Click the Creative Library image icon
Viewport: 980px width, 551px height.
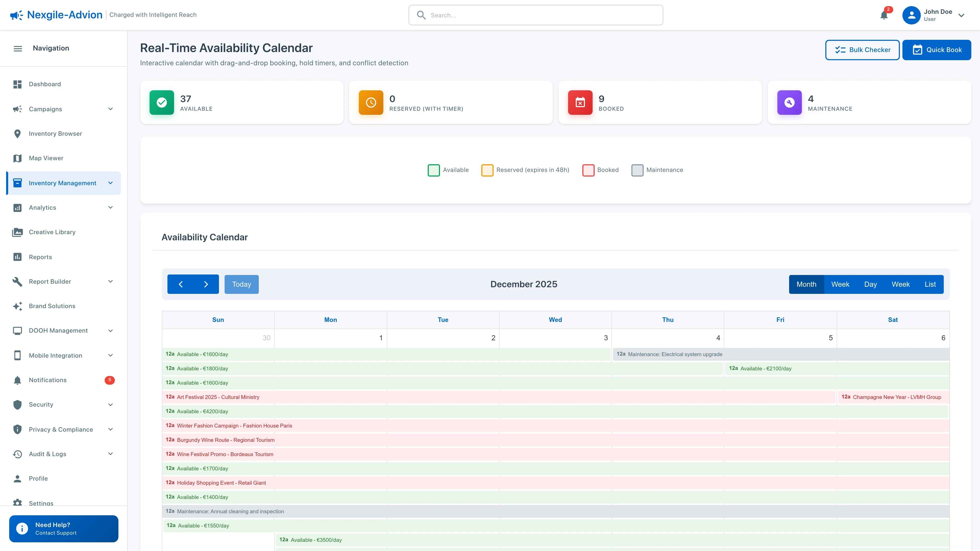(18, 232)
